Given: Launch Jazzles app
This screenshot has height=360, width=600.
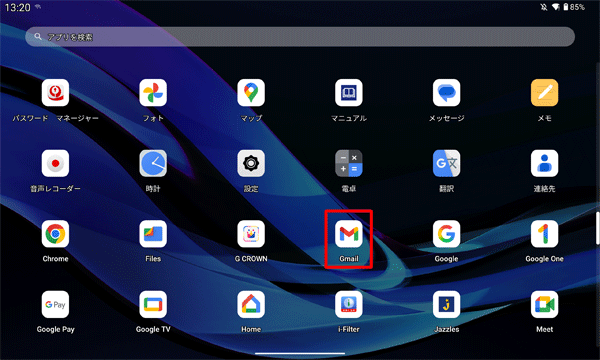Looking at the screenshot, I should [x=447, y=305].
